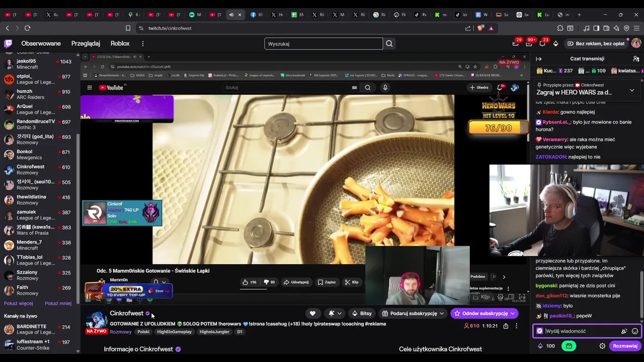Viewport: 644px width, 362px height.
Task: Click the celebration party icon in chat input
Action: (624, 331)
